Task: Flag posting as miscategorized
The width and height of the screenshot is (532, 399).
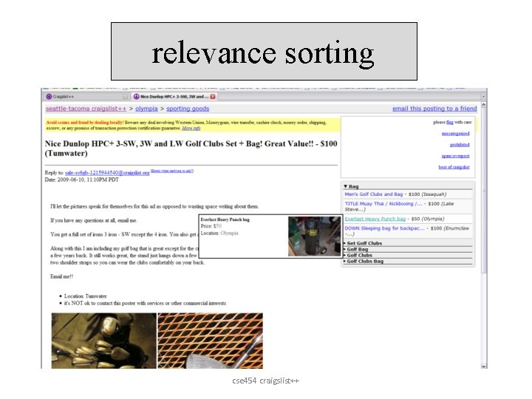Action: pos(455,134)
